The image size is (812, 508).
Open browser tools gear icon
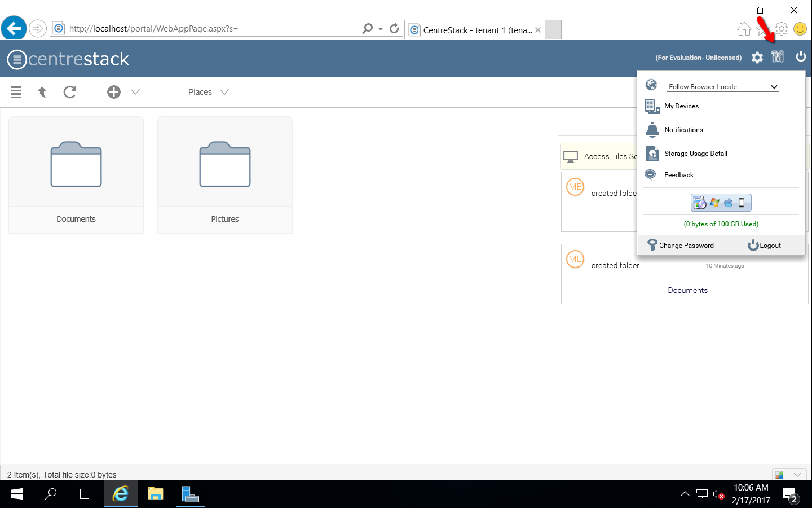(x=782, y=29)
